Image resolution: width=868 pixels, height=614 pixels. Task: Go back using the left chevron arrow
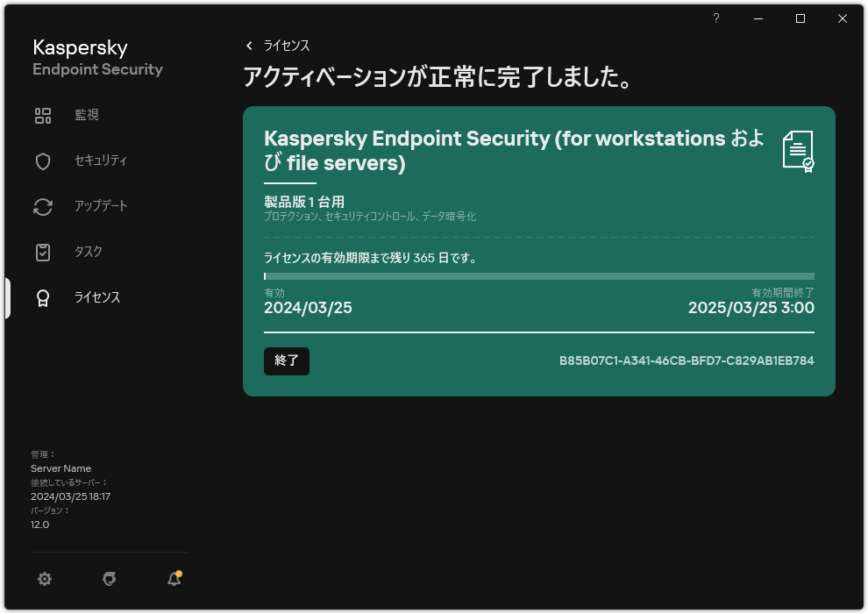click(x=248, y=45)
